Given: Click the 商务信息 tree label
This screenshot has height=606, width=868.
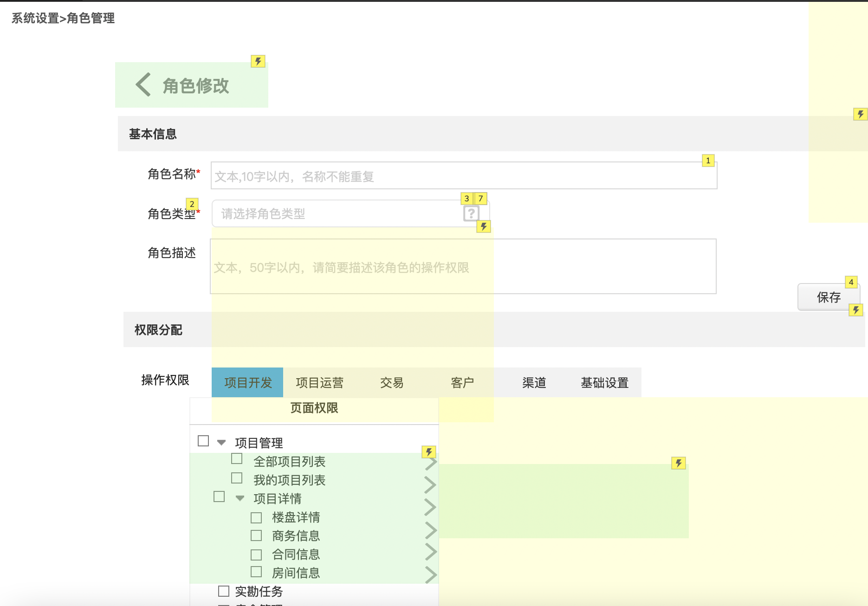Looking at the screenshot, I should [296, 536].
